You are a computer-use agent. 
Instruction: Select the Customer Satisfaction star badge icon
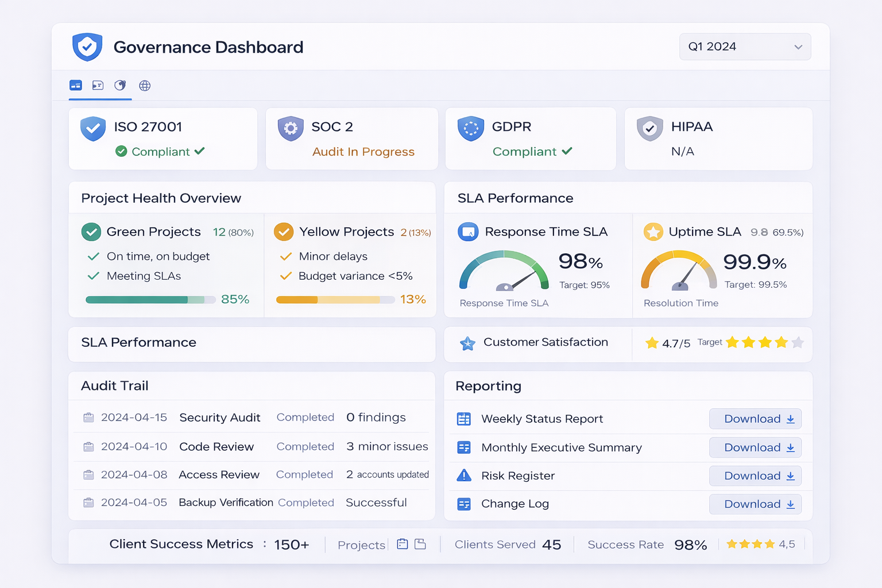tap(468, 342)
